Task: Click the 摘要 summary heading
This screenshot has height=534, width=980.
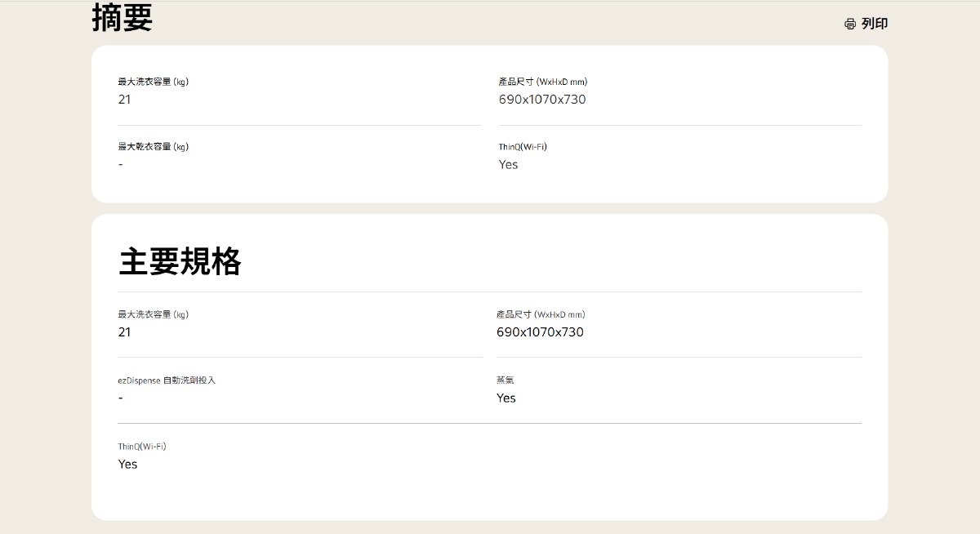Action: [122, 18]
